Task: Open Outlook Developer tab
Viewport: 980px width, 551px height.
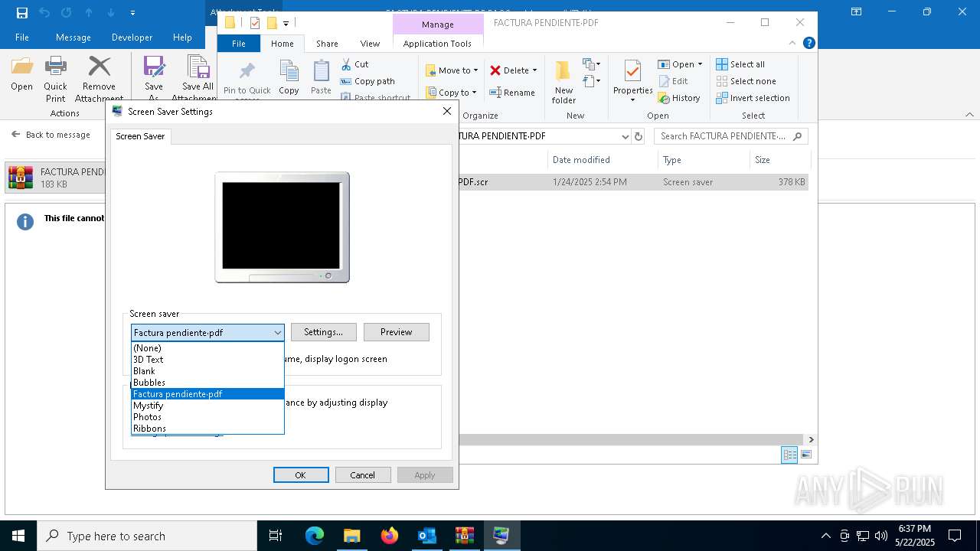Action: [132, 37]
